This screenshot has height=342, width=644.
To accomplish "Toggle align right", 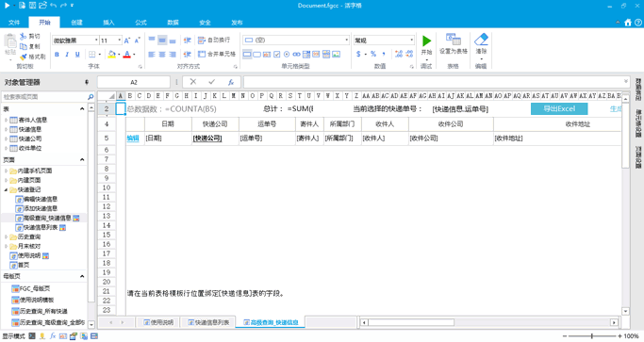I will [173, 55].
